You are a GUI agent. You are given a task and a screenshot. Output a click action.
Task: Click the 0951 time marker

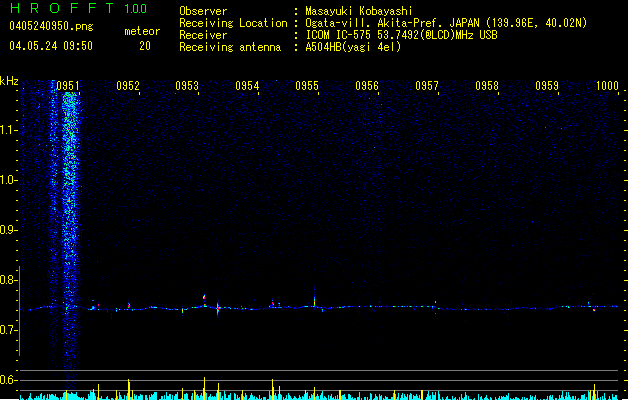point(68,86)
